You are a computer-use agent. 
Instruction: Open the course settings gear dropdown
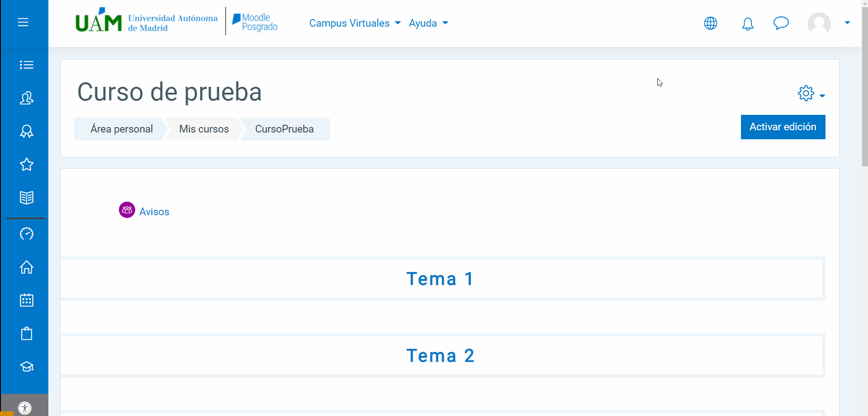pyautogui.click(x=811, y=94)
